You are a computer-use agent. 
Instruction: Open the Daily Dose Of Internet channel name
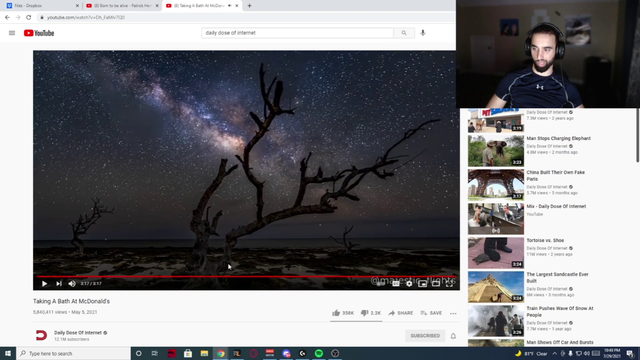click(x=78, y=333)
